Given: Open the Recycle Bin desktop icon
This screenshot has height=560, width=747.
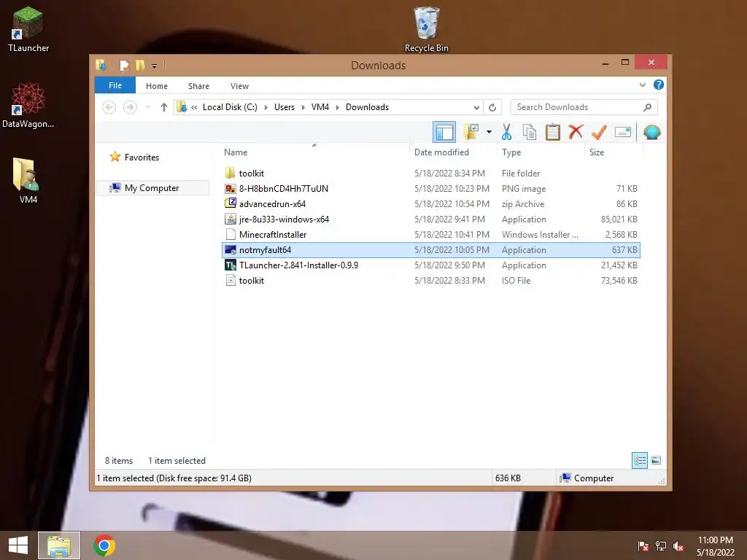Looking at the screenshot, I should (x=426, y=29).
